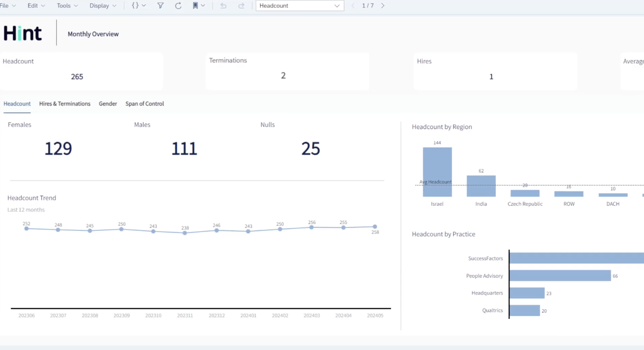
Task: Expand the Display menu chevron
Action: tap(114, 6)
